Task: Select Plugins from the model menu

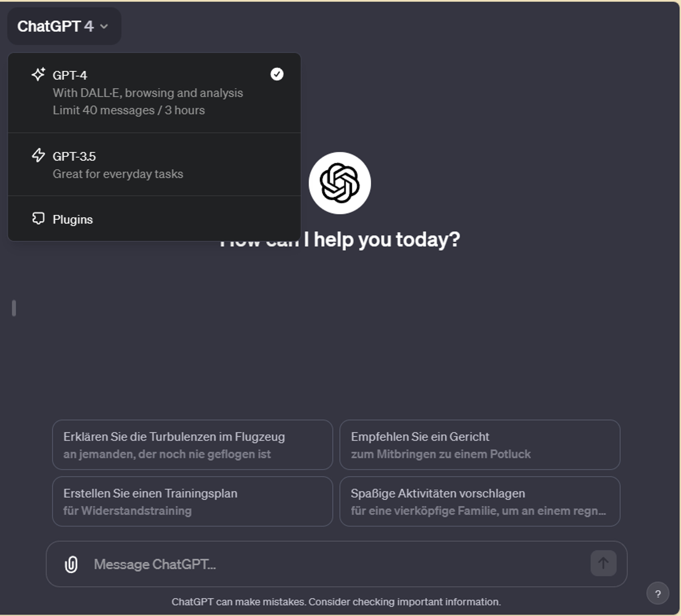Action: 73,219
